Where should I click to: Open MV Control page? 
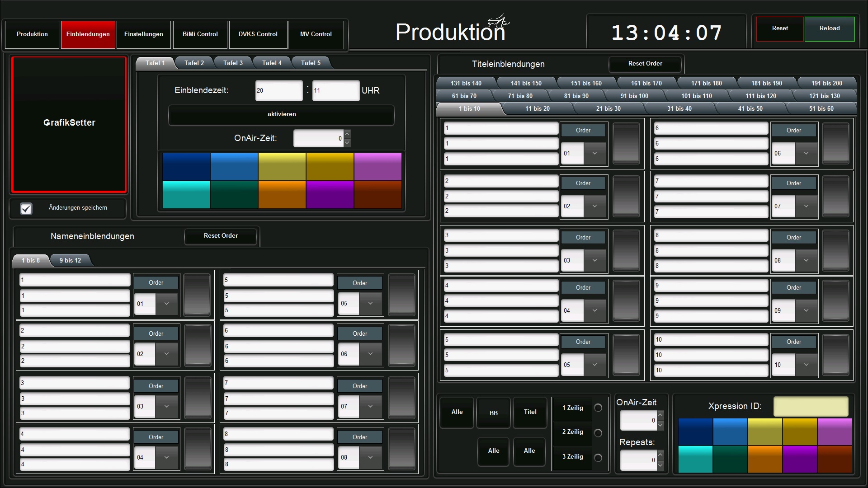(316, 34)
